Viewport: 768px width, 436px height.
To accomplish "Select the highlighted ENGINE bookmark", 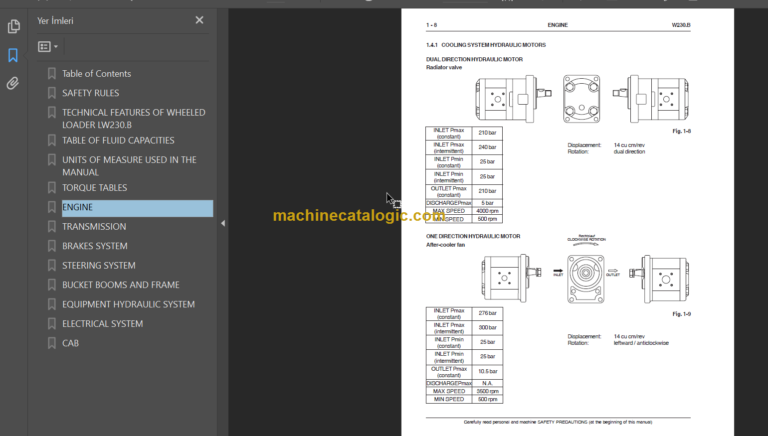I will click(137, 207).
